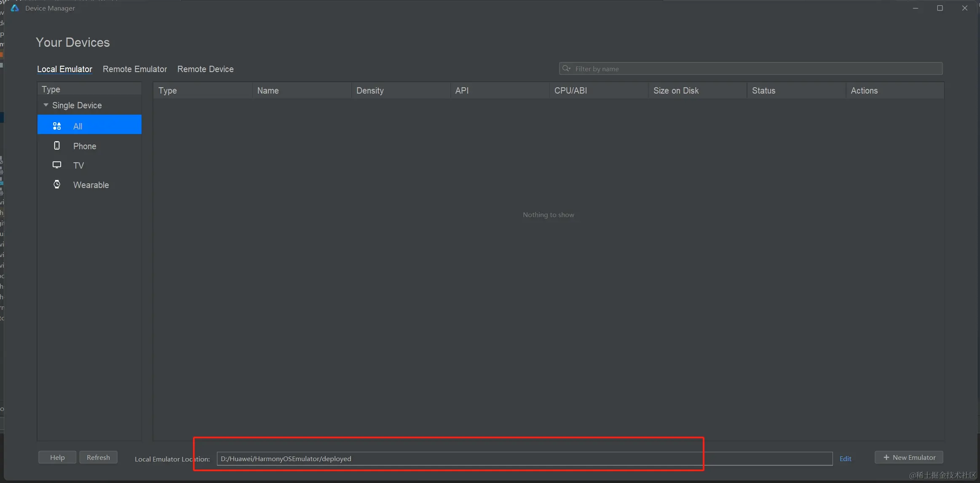The image size is (980, 483).
Task: Sort the table by the Name column header
Action: (x=268, y=91)
